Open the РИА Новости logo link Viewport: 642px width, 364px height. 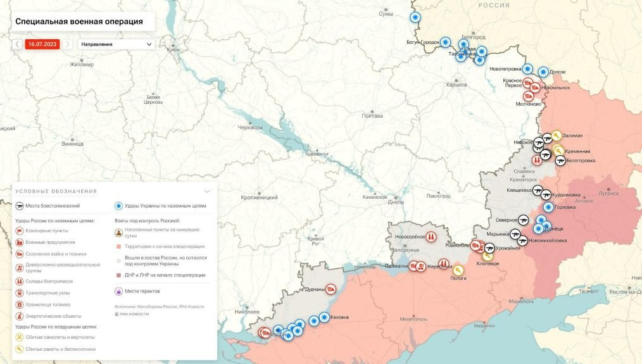click(x=132, y=314)
